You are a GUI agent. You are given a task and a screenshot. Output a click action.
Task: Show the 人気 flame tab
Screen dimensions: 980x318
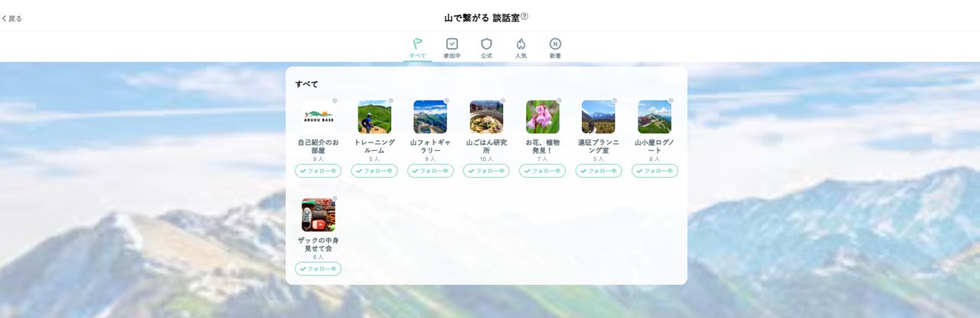521,48
